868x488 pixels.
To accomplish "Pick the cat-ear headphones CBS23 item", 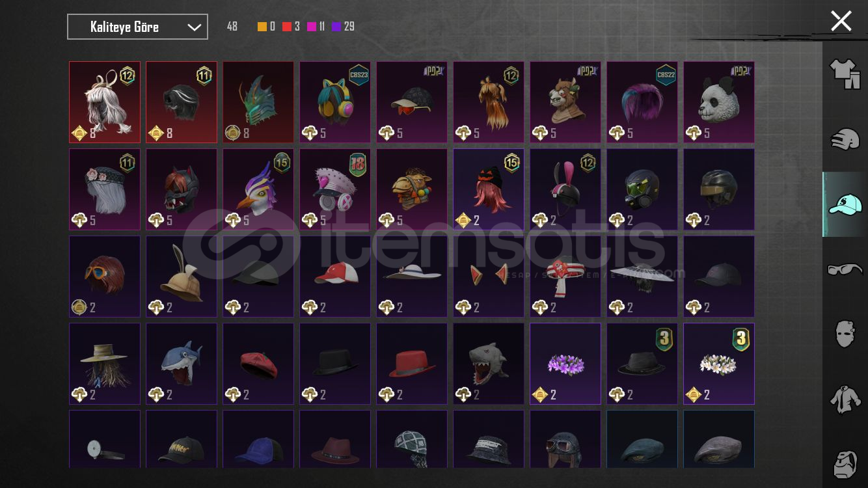I will pyautogui.click(x=335, y=102).
